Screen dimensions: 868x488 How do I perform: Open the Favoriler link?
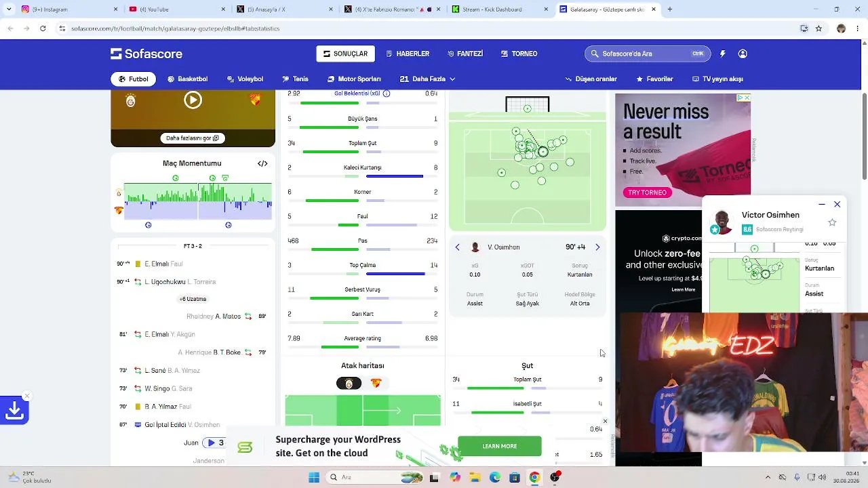click(x=654, y=79)
